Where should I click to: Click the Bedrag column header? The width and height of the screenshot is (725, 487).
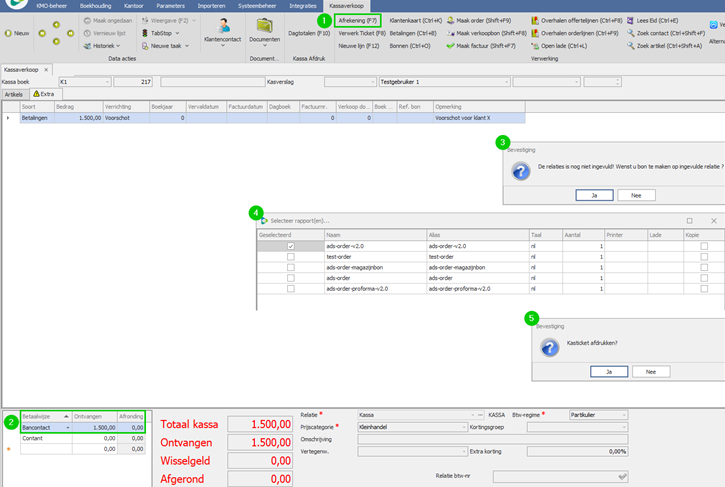tap(79, 107)
